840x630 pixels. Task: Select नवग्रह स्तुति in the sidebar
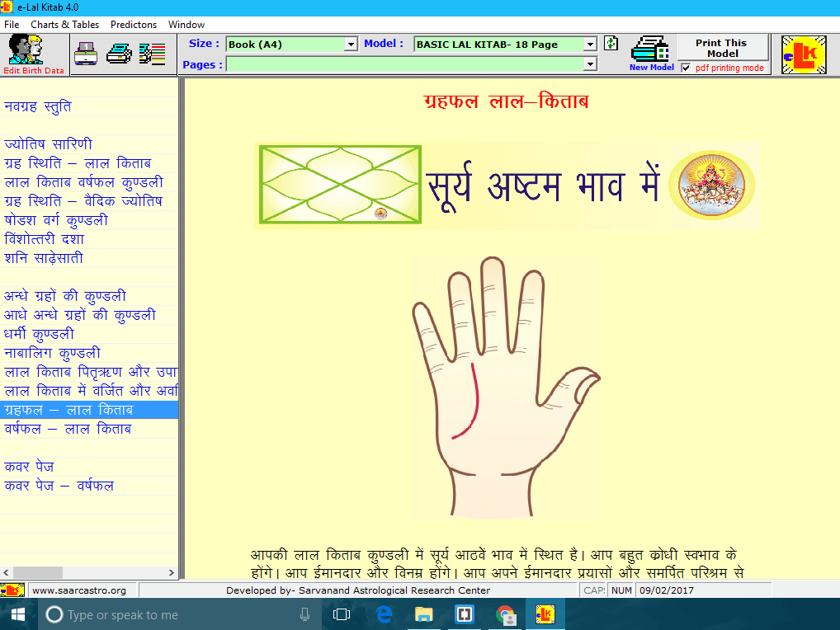(x=37, y=106)
